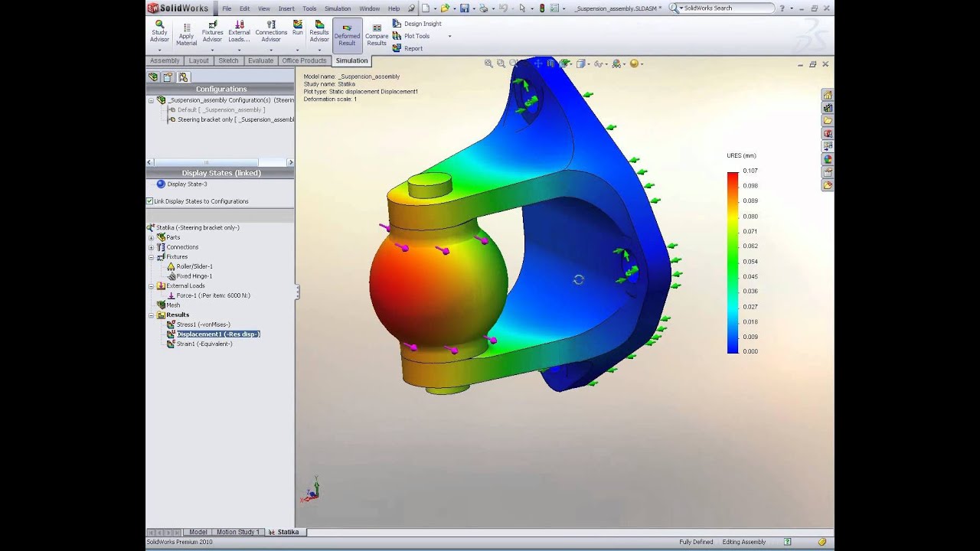Image resolution: width=980 pixels, height=551 pixels.
Task: Collapse the _Suspension_assembly Configuration(s) node
Action: (151, 100)
